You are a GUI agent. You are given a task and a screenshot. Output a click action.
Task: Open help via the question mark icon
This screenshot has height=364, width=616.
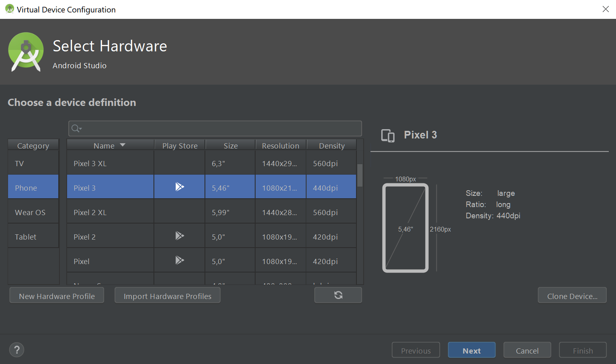click(16, 350)
